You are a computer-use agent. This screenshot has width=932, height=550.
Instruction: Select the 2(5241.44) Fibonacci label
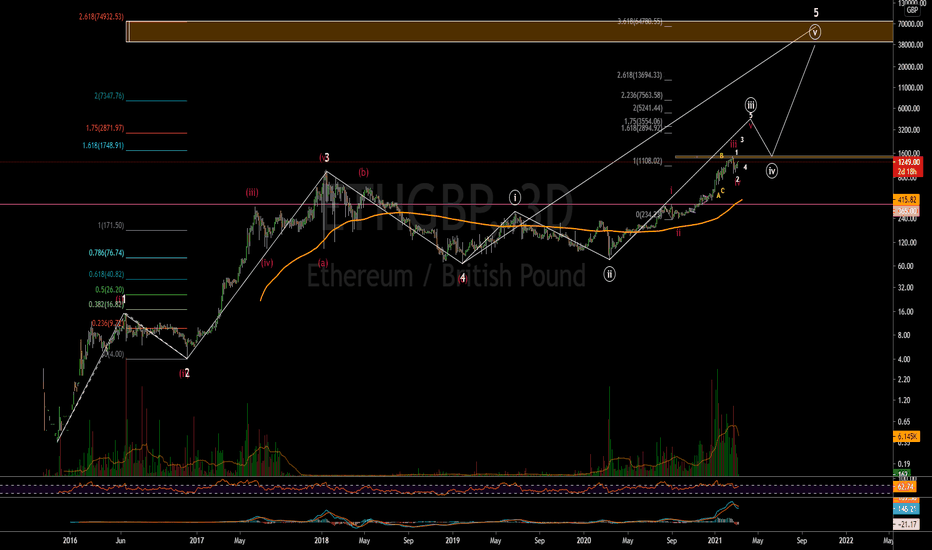pyautogui.click(x=647, y=108)
